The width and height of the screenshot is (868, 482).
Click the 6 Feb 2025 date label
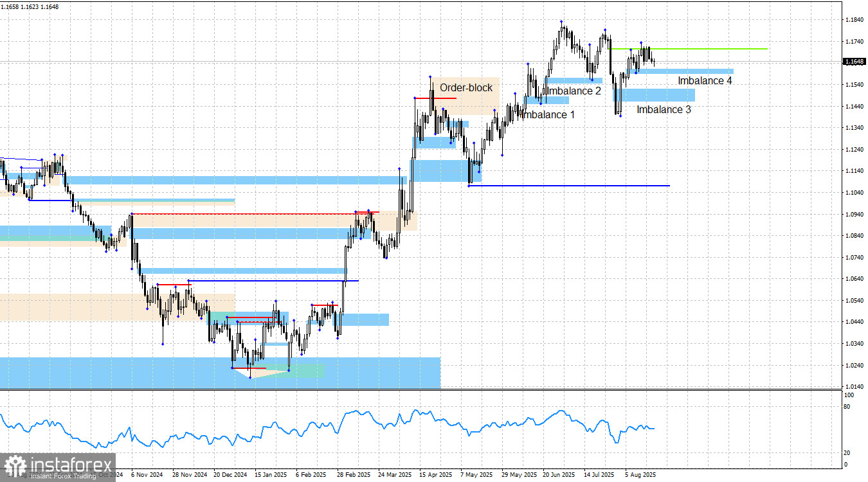(x=311, y=476)
